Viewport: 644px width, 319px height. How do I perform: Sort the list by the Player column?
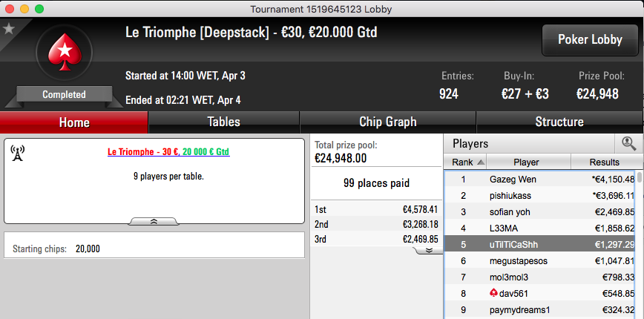click(x=528, y=162)
